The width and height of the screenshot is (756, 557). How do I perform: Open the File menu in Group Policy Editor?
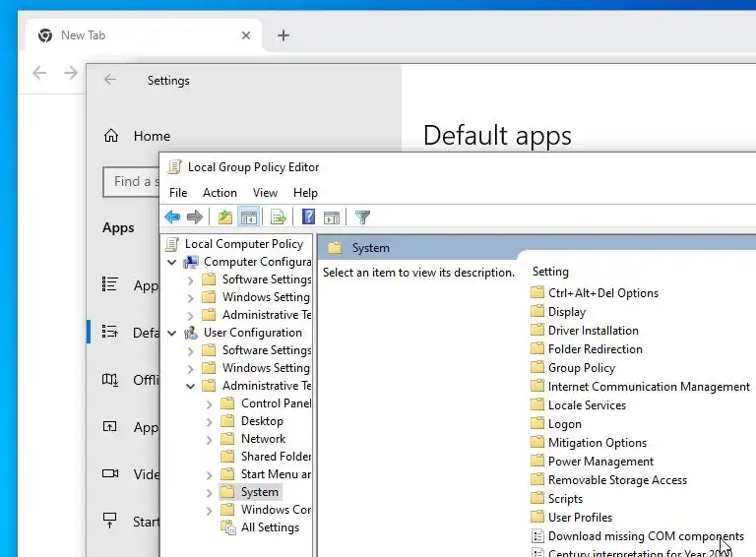tap(178, 193)
